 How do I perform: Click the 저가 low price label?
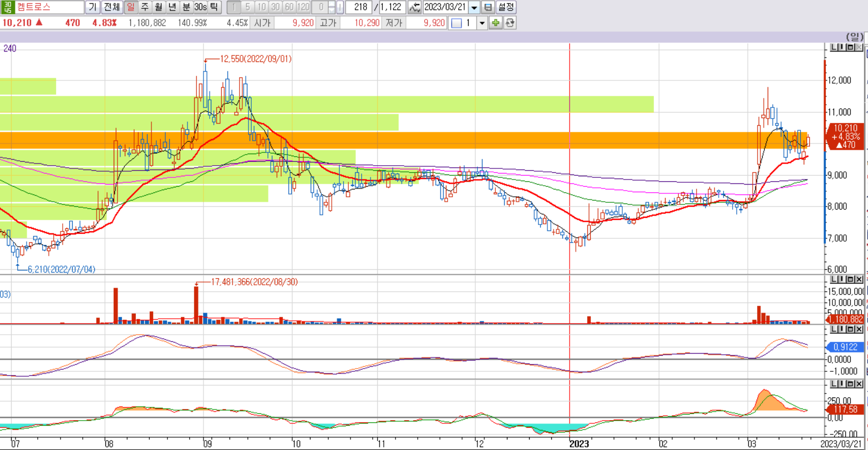pos(394,23)
